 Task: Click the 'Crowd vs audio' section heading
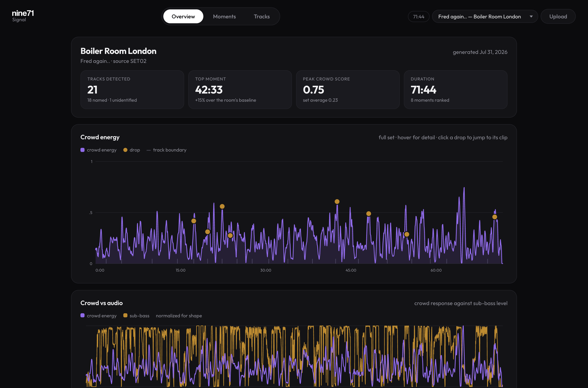101,303
